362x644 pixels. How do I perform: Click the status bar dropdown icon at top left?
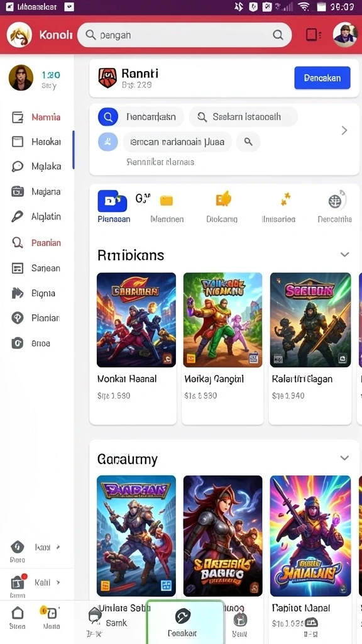click(69, 6)
